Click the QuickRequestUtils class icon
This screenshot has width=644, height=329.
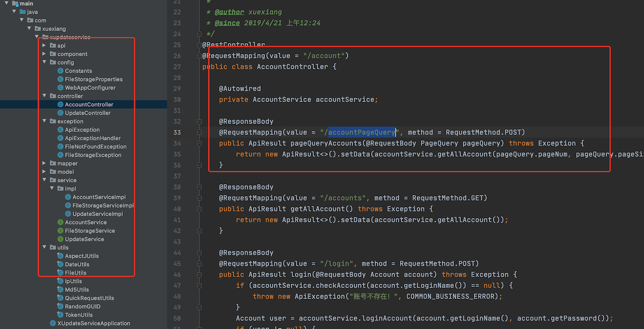(60, 298)
